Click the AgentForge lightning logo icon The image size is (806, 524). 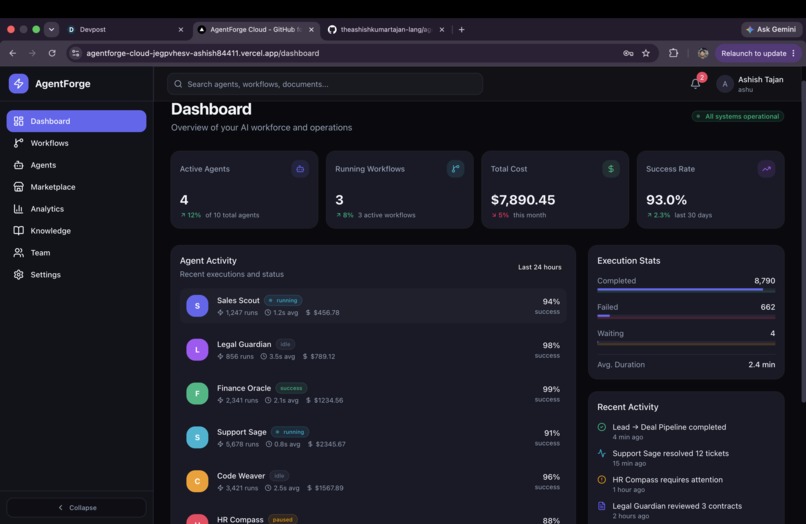pyautogui.click(x=19, y=83)
